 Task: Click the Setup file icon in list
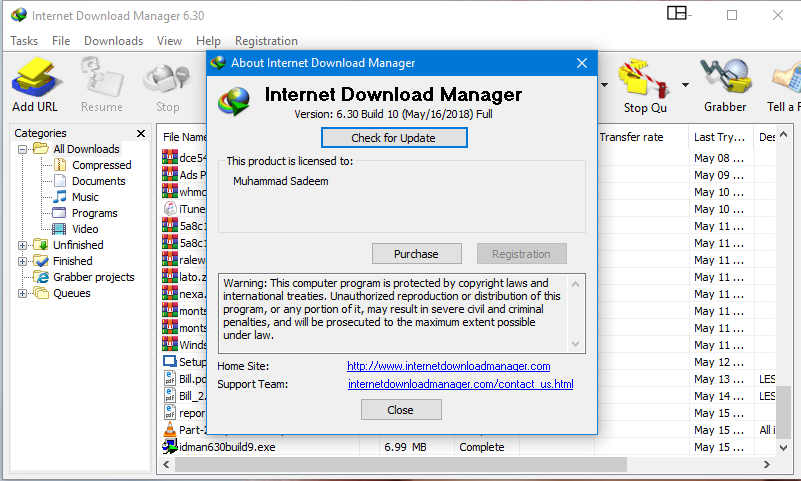click(x=170, y=362)
